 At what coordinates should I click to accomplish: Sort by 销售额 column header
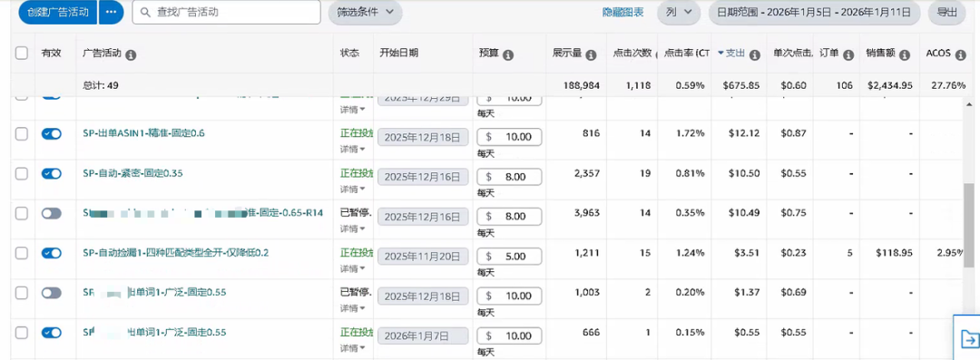coord(880,54)
